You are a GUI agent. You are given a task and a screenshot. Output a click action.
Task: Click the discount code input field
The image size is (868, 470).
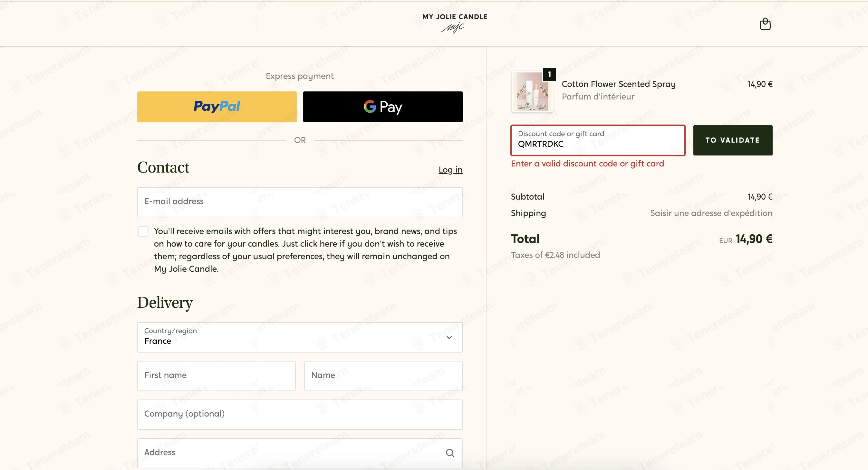point(598,140)
